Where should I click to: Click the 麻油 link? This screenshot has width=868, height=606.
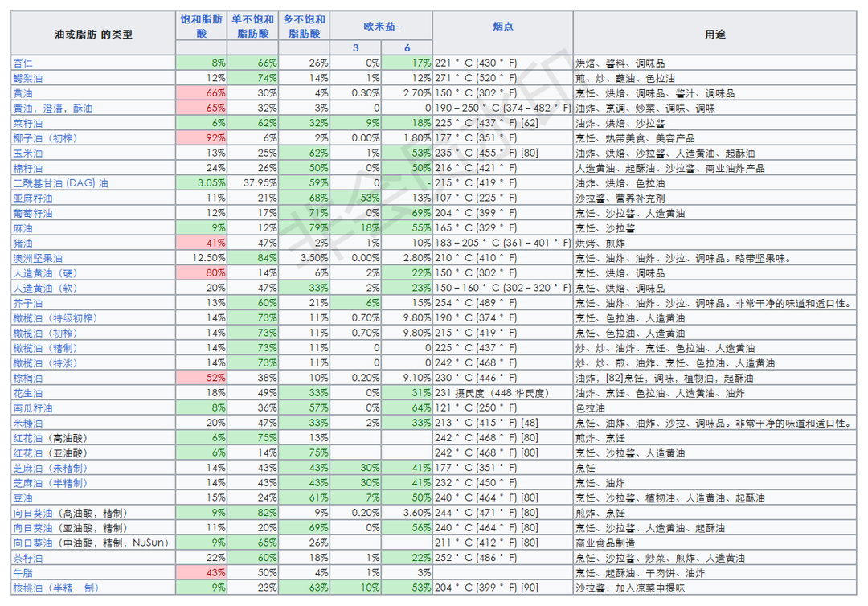click(23, 228)
